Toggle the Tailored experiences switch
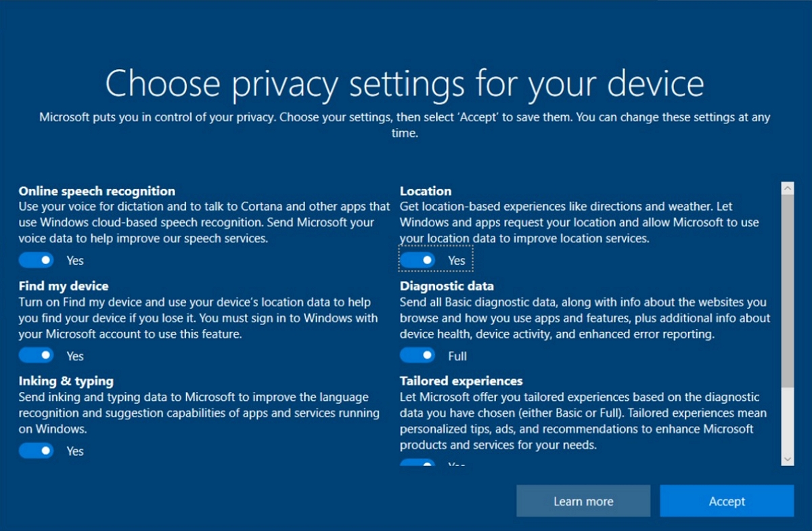Screen dimensions: 812x531 (x=418, y=465)
